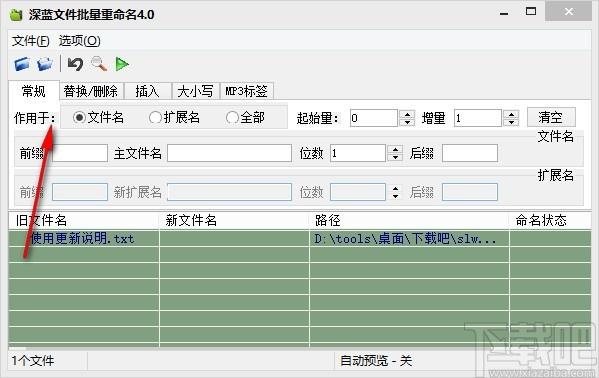Switch to the 常规 tab

(x=34, y=91)
